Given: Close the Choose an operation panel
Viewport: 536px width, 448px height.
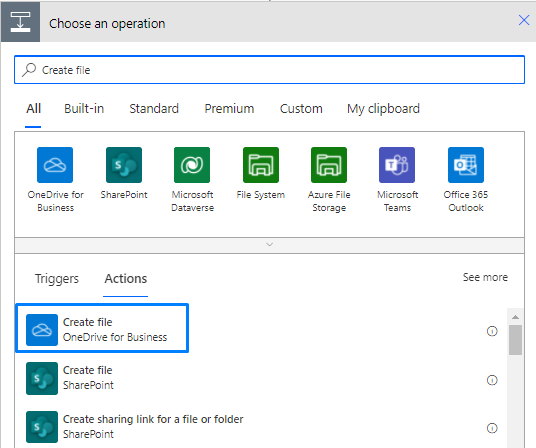Looking at the screenshot, I should tap(524, 20).
